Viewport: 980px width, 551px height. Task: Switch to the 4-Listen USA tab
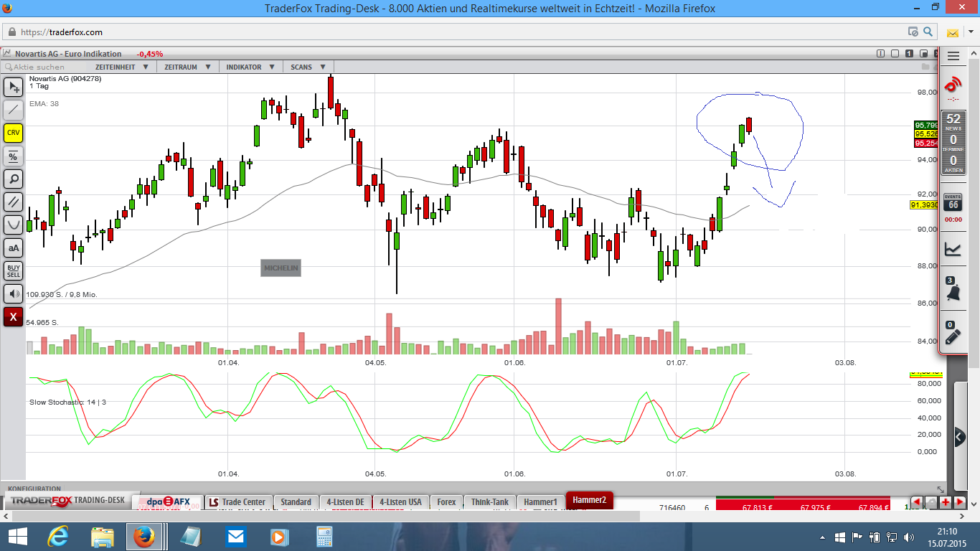click(x=401, y=501)
